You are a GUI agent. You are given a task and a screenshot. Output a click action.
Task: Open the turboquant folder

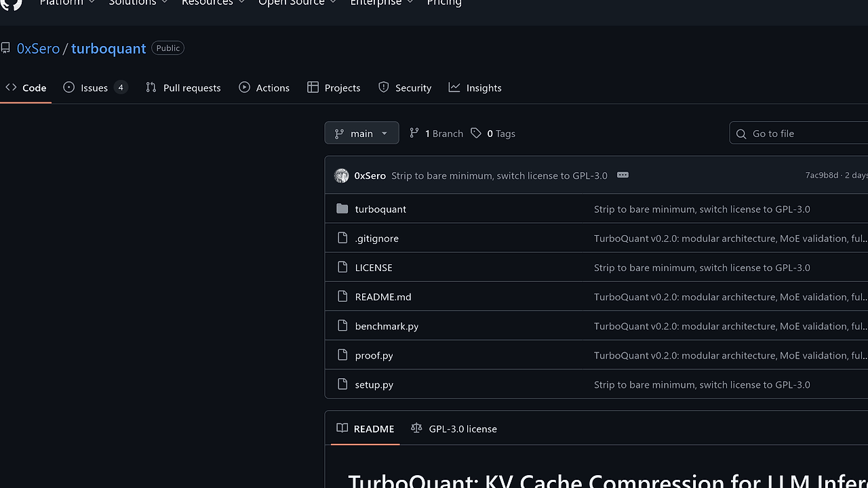click(380, 209)
